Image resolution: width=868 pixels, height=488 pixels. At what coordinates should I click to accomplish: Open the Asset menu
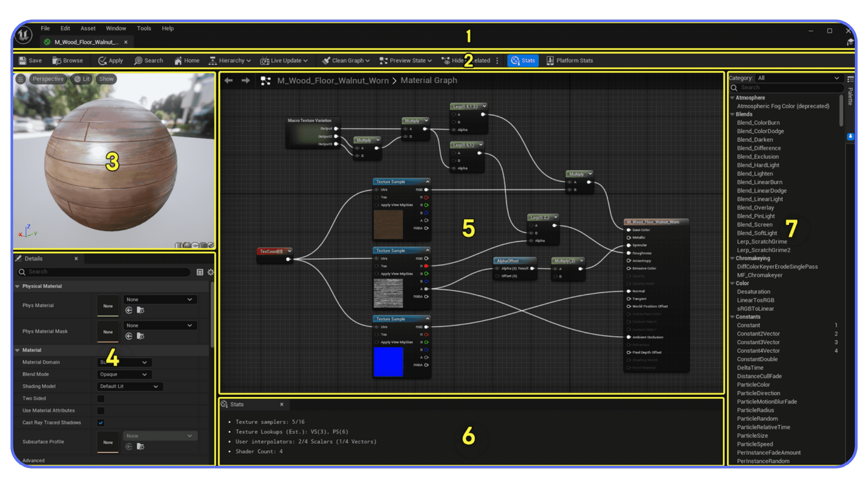click(88, 28)
